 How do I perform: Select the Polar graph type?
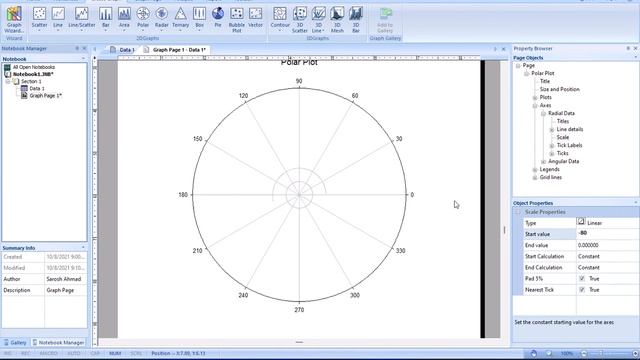point(143,19)
